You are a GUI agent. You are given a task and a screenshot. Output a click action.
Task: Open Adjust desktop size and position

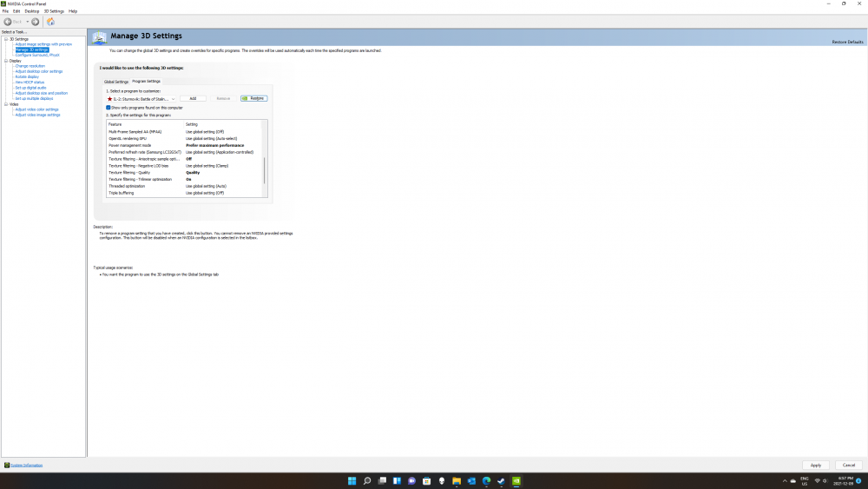click(42, 93)
